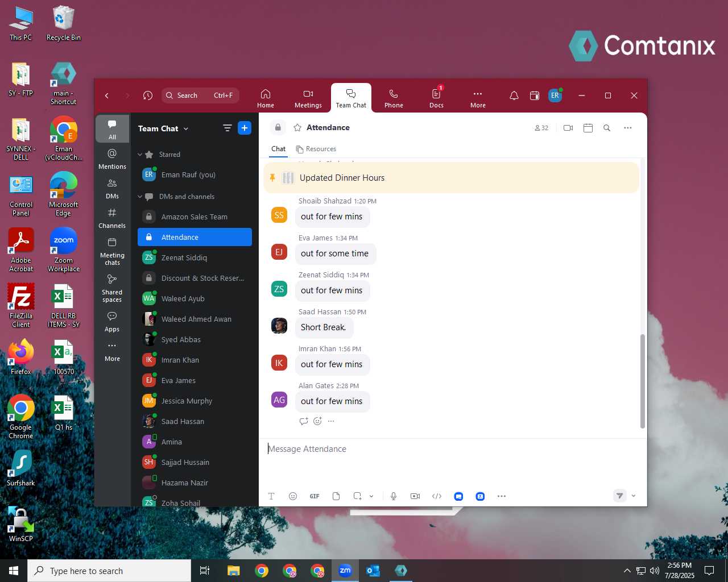This screenshot has height=582, width=728.
Task: Switch to the Meetings tab
Action: coord(308,98)
